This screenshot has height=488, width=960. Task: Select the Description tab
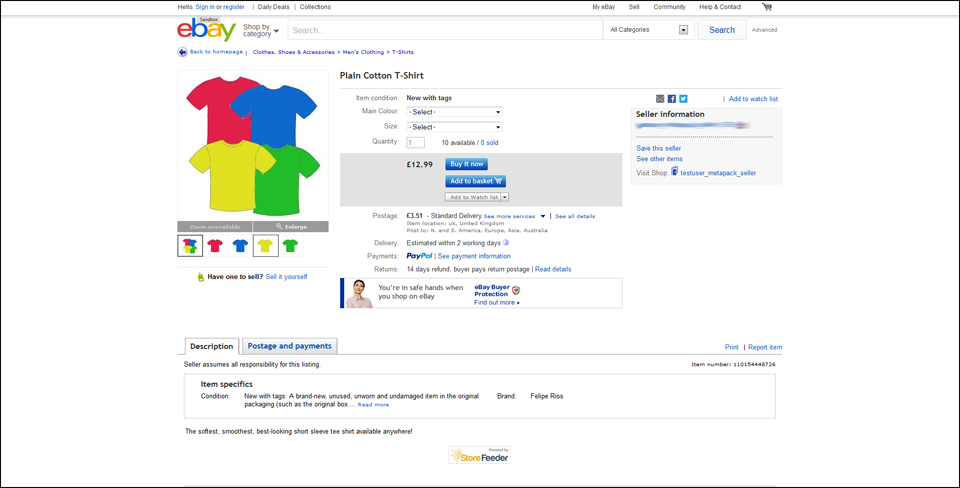211,346
